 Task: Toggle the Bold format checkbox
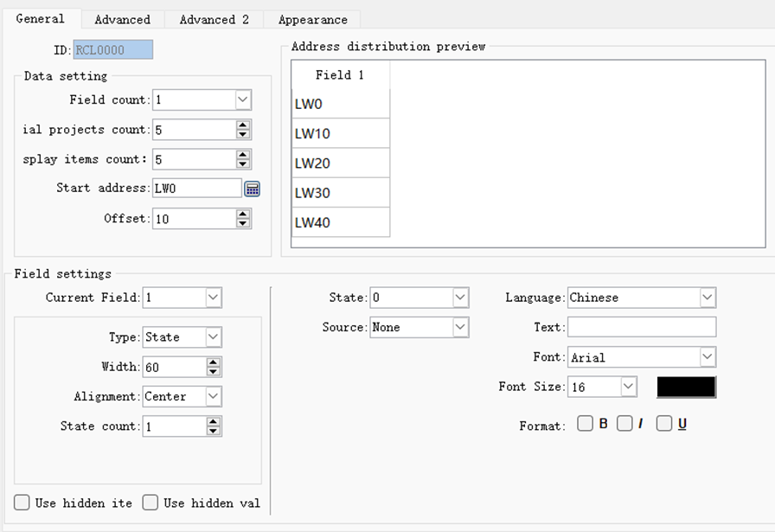coord(586,424)
